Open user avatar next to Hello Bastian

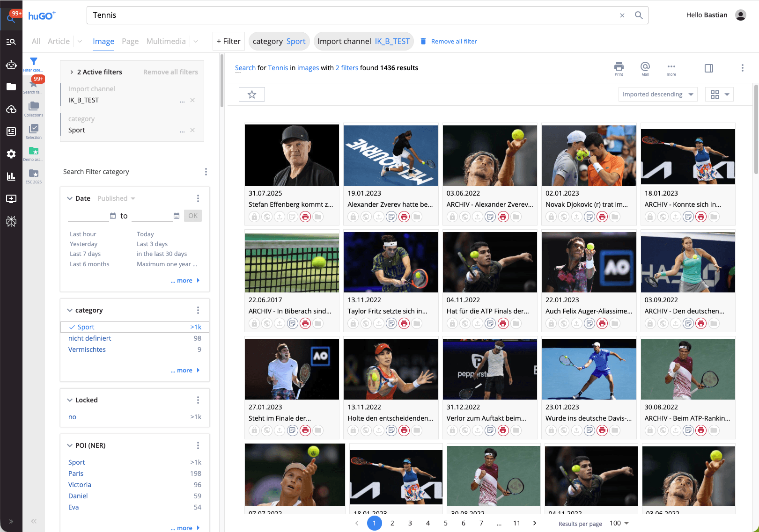click(741, 15)
